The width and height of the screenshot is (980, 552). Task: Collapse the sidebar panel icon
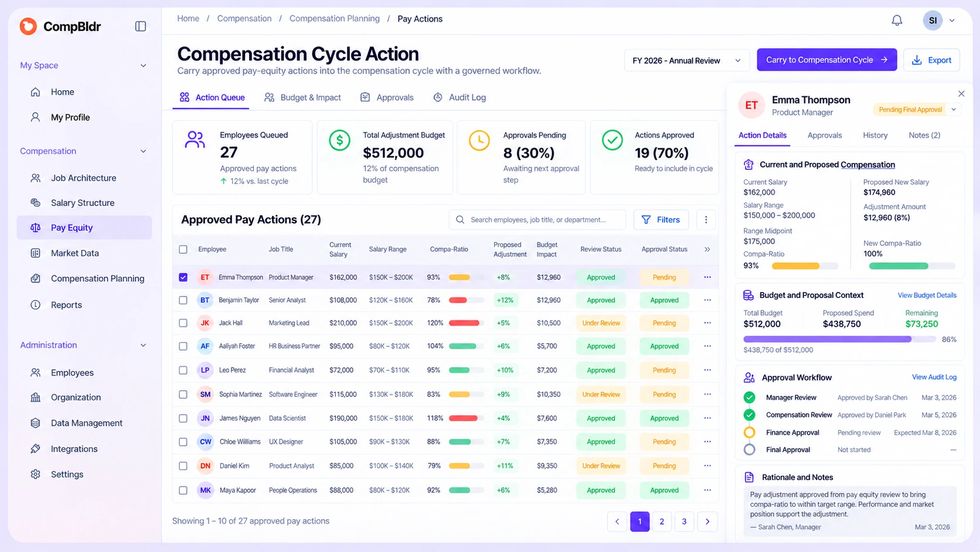coord(140,26)
